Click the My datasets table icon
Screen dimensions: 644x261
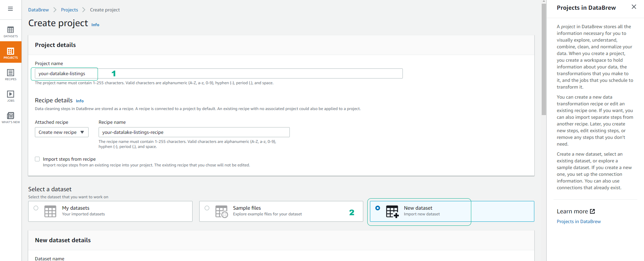[x=50, y=211]
